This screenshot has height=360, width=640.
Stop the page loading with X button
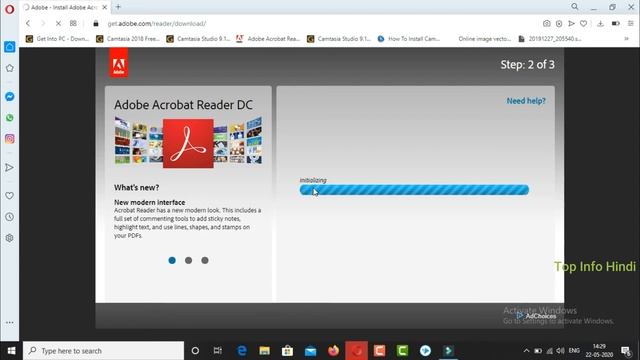tap(58, 24)
